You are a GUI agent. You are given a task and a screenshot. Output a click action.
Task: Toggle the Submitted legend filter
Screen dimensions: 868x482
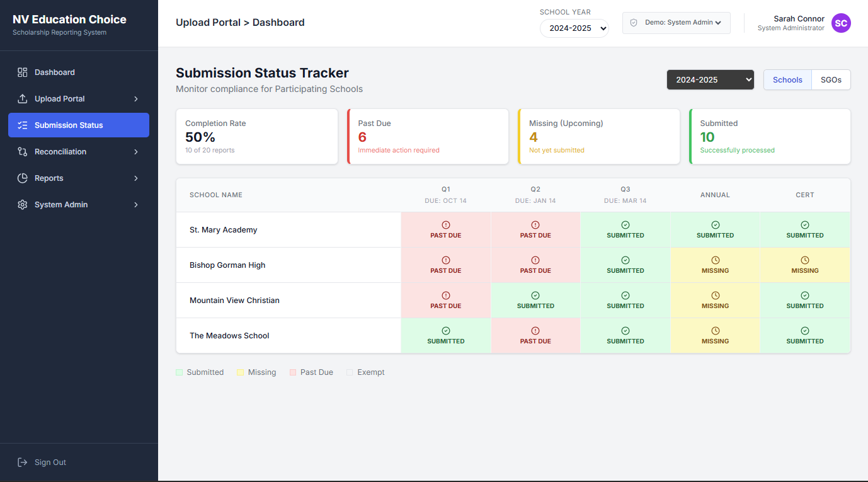178,372
